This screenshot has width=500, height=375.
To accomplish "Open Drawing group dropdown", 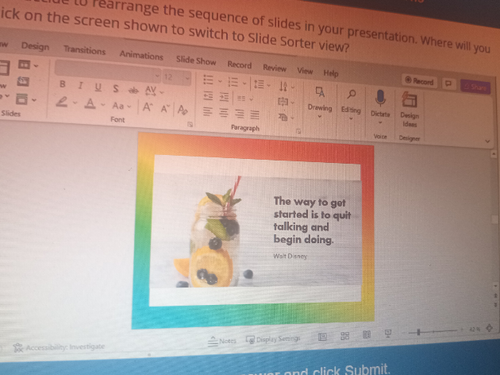I will point(320,102).
